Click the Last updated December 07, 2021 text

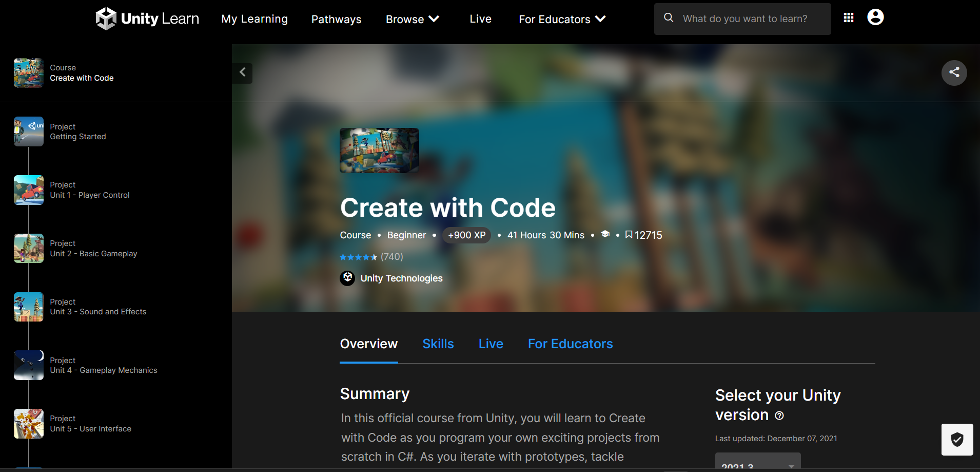point(776,439)
